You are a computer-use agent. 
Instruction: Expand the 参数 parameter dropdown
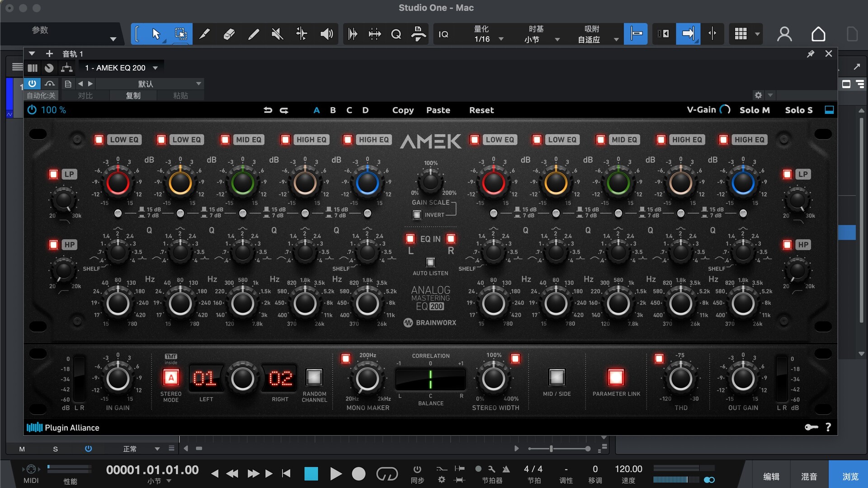113,39
